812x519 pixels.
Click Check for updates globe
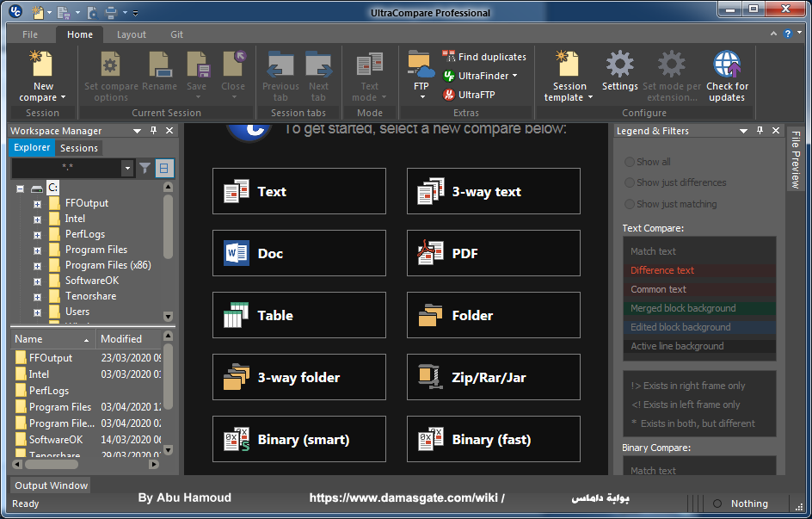point(727,64)
